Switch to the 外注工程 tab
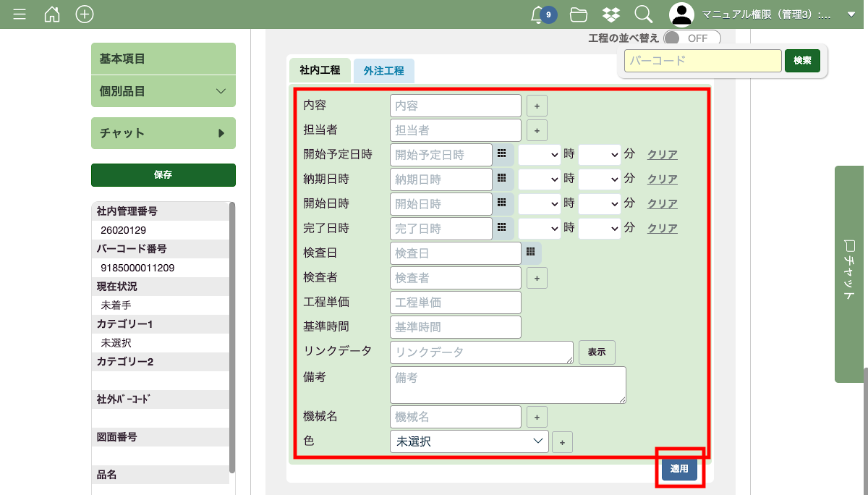 click(383, 71)
